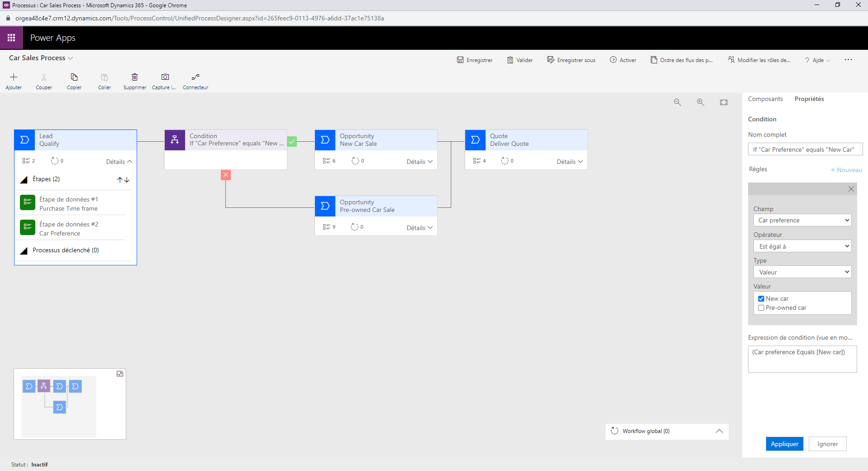Image resolution: width=868 pixels, height=471 pixels.
Task: Add a rule with + Nouveau
Action: 846,170
